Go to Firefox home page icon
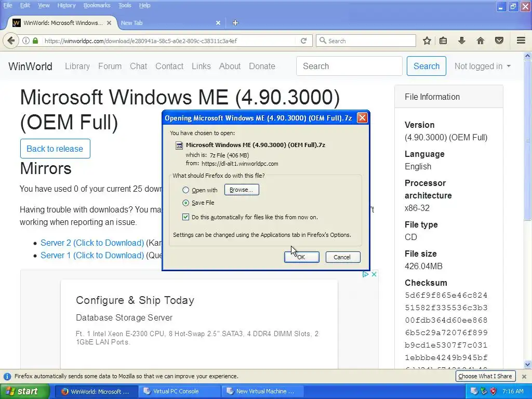 481,41
